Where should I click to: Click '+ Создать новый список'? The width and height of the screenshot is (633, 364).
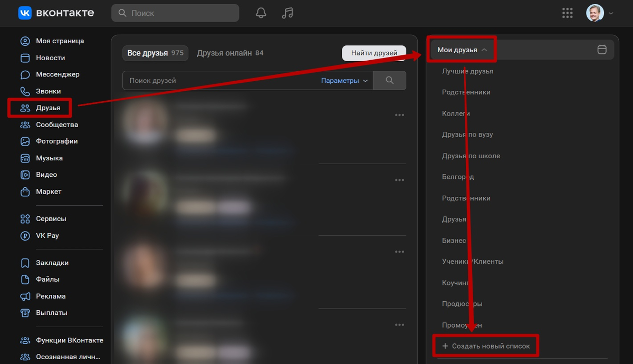tap(486, 346)
